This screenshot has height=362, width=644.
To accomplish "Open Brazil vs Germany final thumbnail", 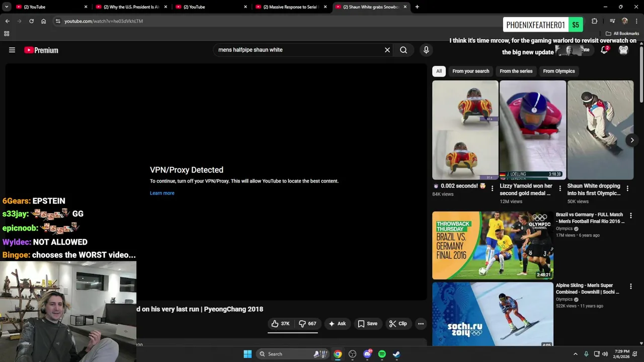I will pos(493,245).
